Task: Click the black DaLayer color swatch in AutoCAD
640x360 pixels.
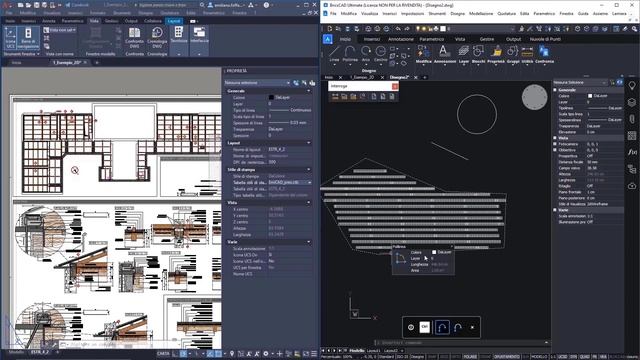Action: pos(271,98)
